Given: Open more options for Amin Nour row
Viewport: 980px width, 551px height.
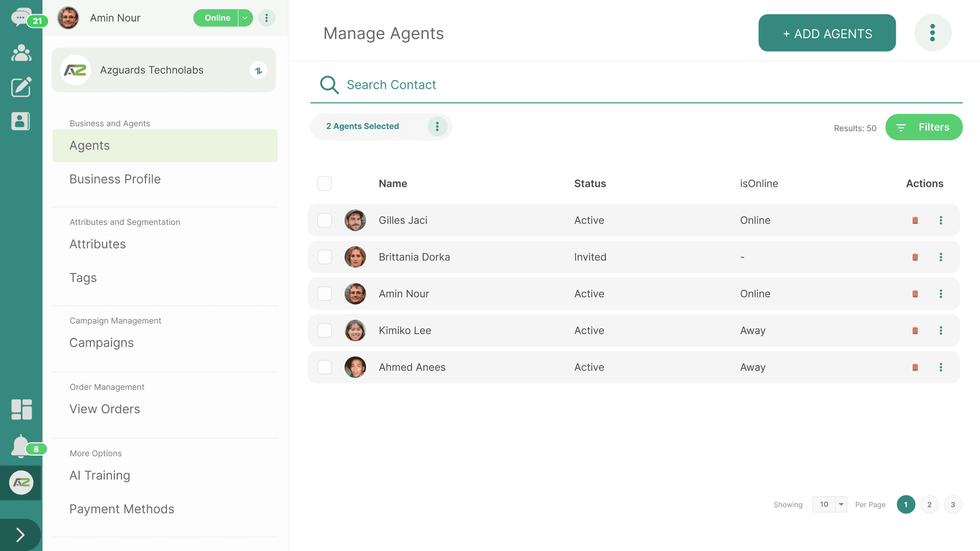Looking at the screenshot, I should pos(941,294).
